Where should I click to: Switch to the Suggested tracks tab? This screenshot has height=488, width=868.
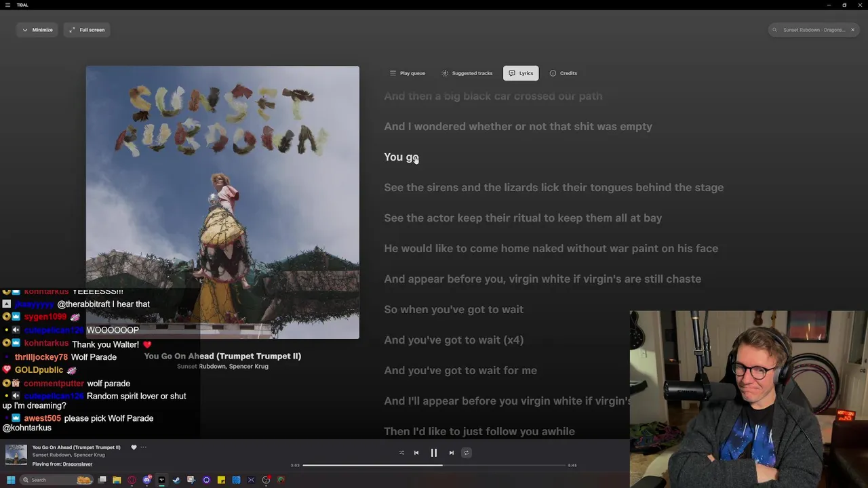click(x=467, y=73)
